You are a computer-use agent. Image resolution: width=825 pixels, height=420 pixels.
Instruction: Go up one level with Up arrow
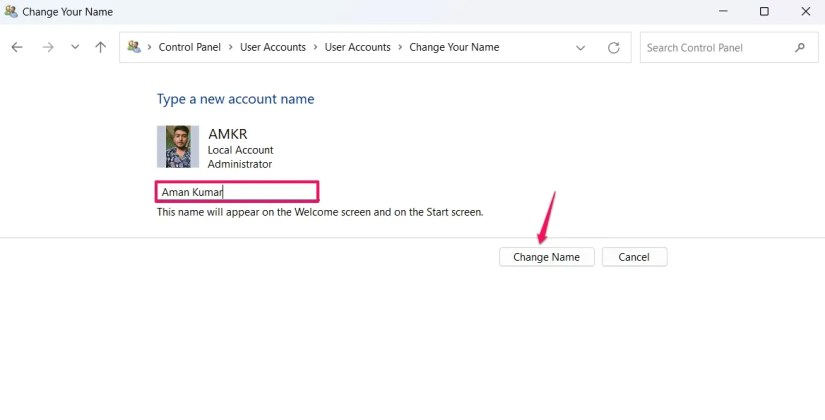point(100,47)
